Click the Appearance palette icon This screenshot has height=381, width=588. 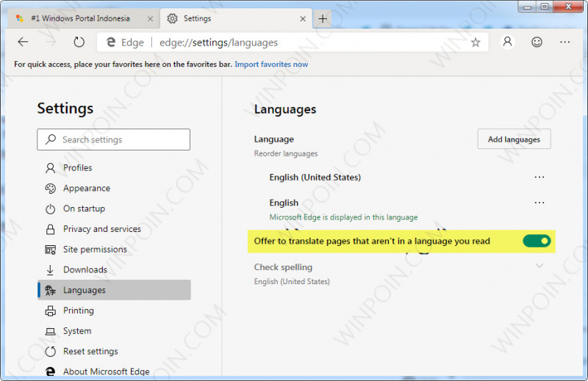50,189
